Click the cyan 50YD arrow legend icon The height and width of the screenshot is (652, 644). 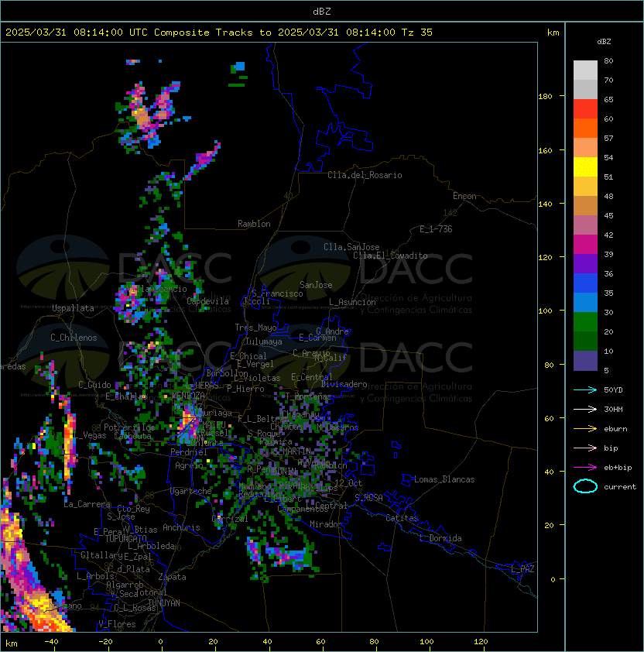coord(585,390)
